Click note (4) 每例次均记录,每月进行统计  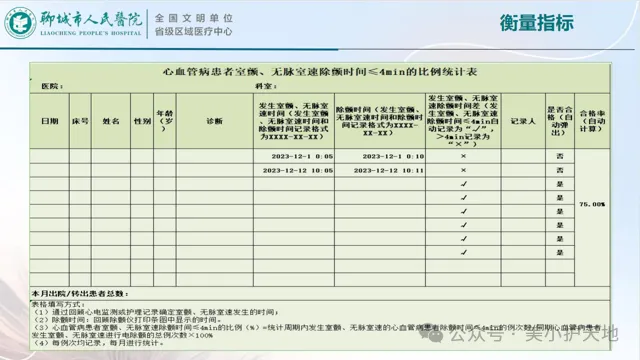[98, 343]
